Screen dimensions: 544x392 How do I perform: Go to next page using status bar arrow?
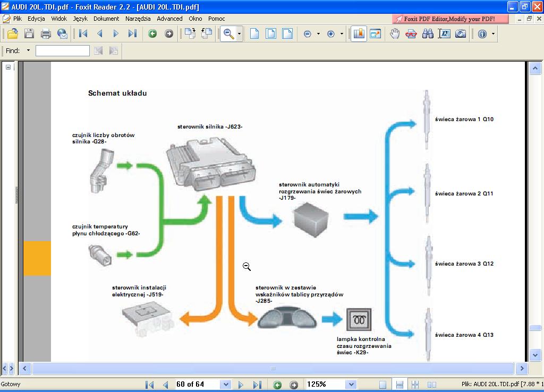[241, 384]
